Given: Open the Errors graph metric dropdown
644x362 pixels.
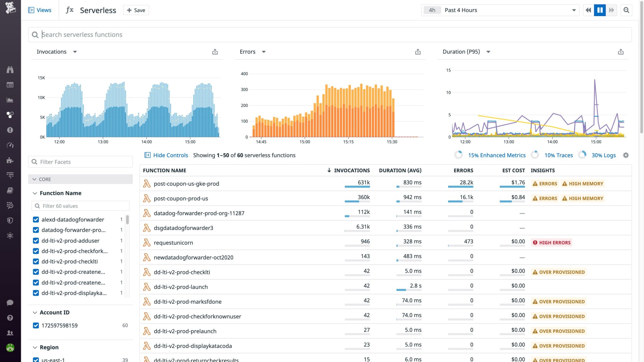Looking at the screenshot, I should point(264,52).
